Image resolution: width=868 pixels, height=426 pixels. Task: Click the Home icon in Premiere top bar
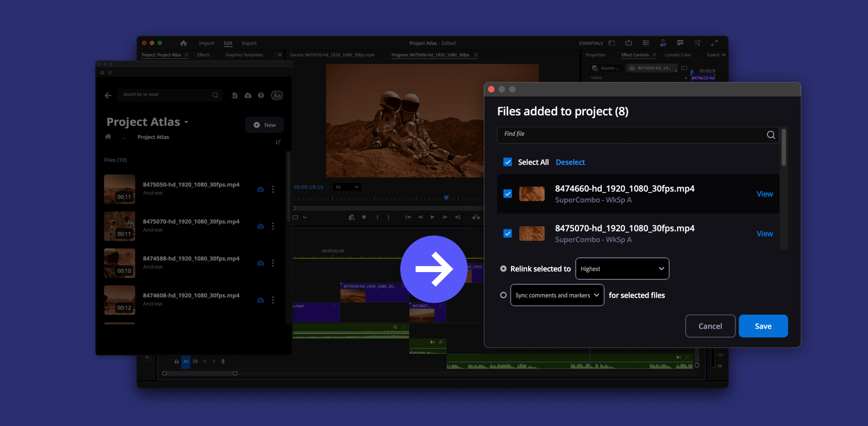pyautogui.click(x=184, y=43)
